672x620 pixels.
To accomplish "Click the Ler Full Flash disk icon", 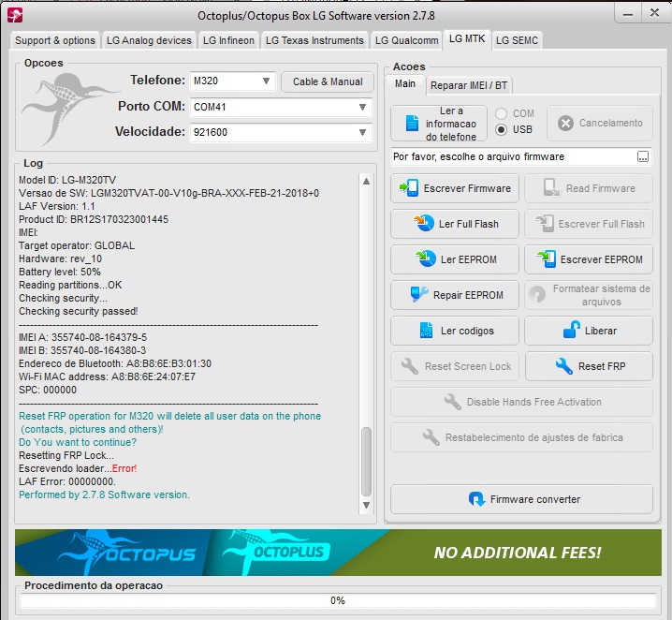I will tap(424, 224).
